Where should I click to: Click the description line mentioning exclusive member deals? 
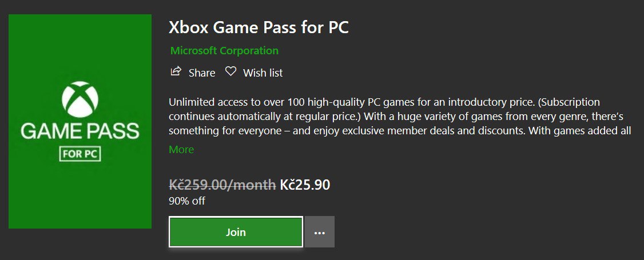click(x=400, y=131)
